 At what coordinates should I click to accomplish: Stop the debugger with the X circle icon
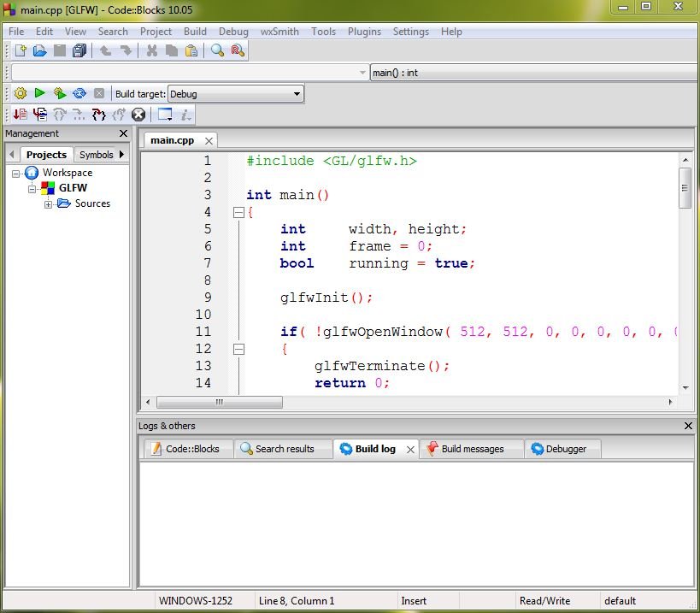pyautogui.click(x=138, y=115)
